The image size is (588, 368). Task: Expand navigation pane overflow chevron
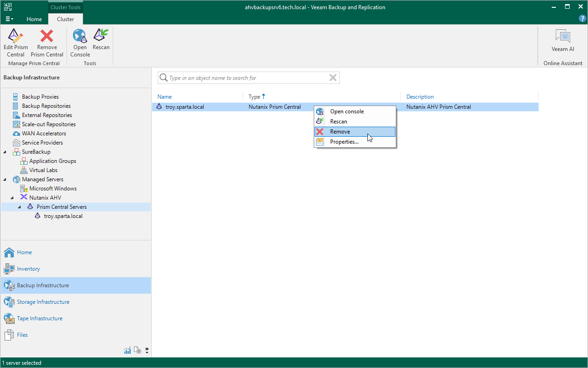pyautogui.click(x=147, y=351)
